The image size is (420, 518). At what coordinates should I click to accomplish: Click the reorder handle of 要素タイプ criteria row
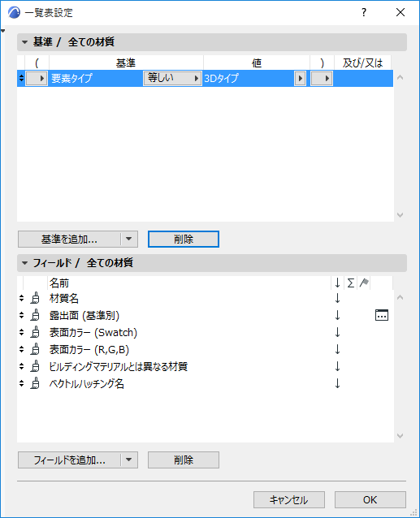[21, 78]
